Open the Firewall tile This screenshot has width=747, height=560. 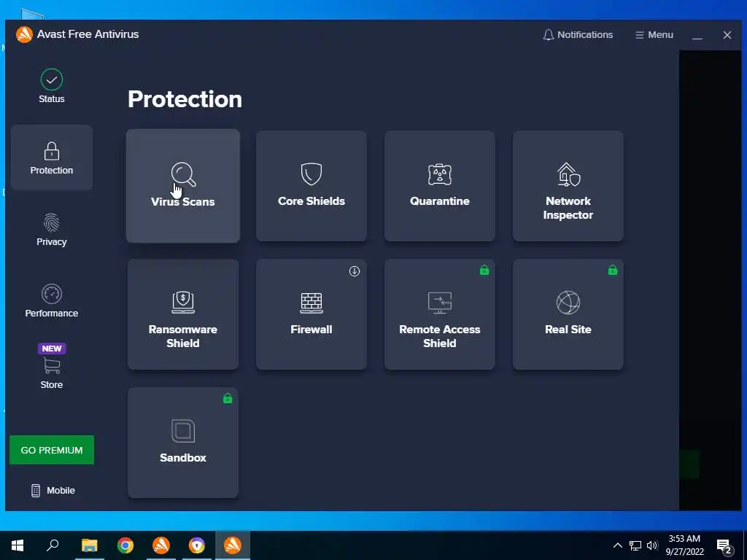point(311,314)
